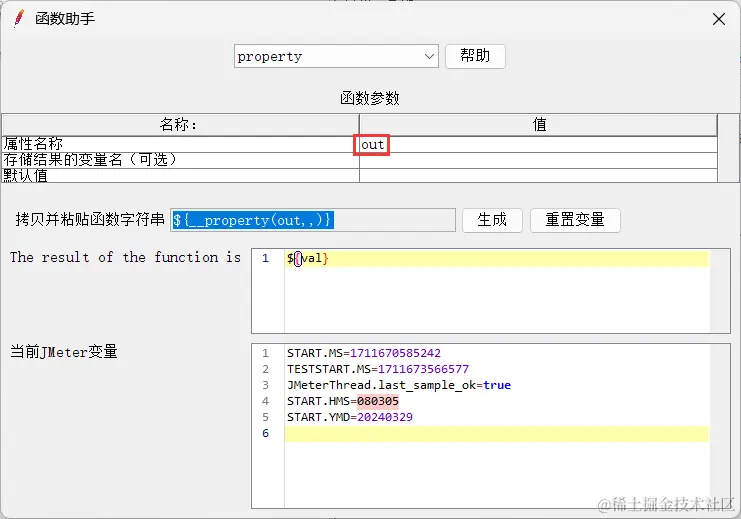Click the TESTSTART.MS=1711673566577 variable line
Screen dimensions: 741x519
(x=378, y=369)
